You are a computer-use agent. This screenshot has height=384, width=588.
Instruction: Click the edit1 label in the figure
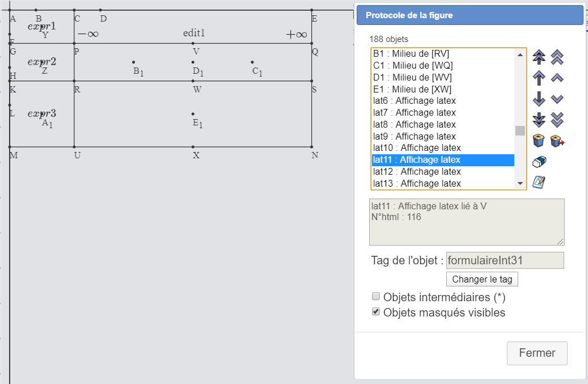(193, 33)
